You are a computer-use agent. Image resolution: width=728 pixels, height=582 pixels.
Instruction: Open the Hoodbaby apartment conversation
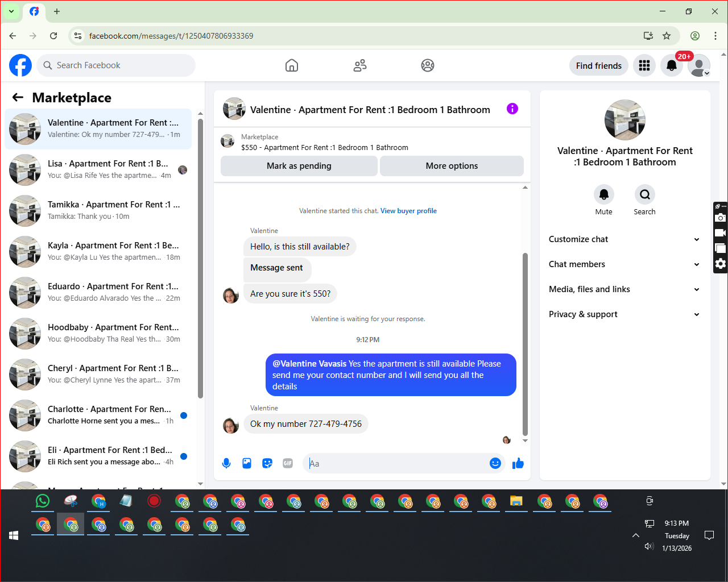tap(98, 334)
